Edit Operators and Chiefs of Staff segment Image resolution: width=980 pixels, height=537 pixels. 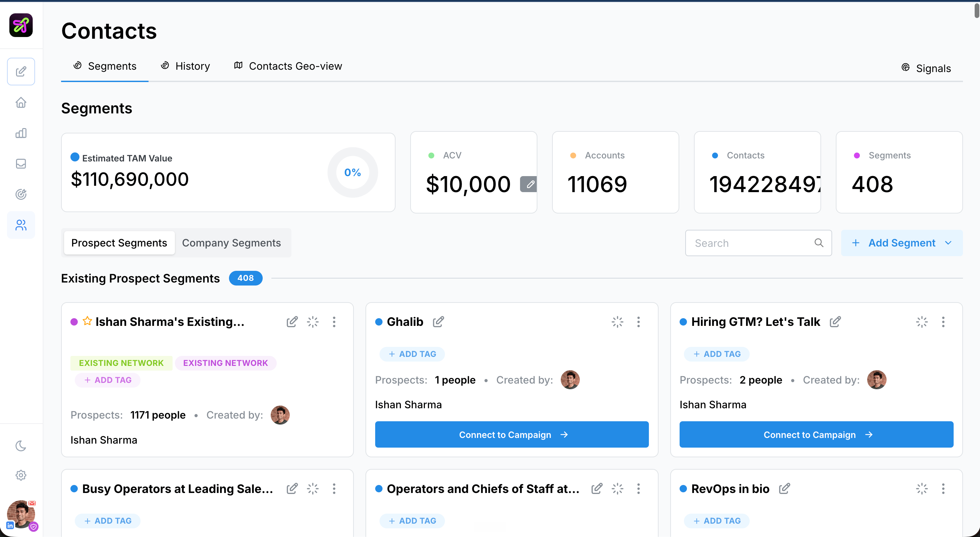click(x=596, y=488)
